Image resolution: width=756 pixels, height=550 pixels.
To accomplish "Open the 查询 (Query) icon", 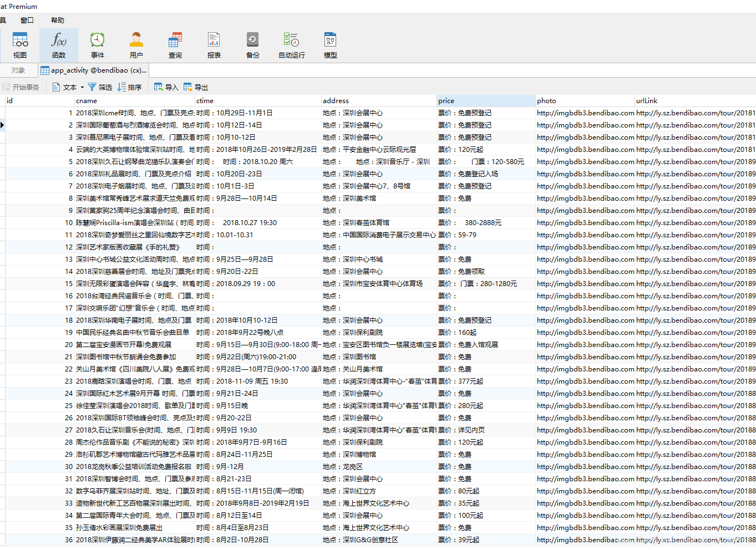I will click(x=175, y=45).
